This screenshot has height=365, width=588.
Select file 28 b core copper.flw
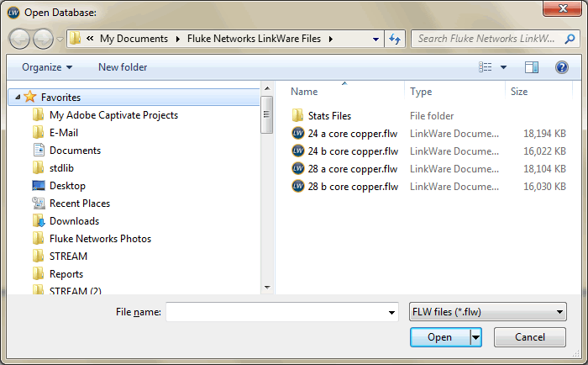point(353,187)
